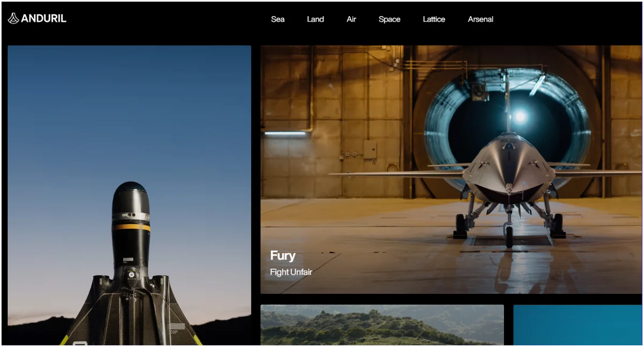Click the Anduril triangular logo icon
644x347 pixels.
(13, 18)
